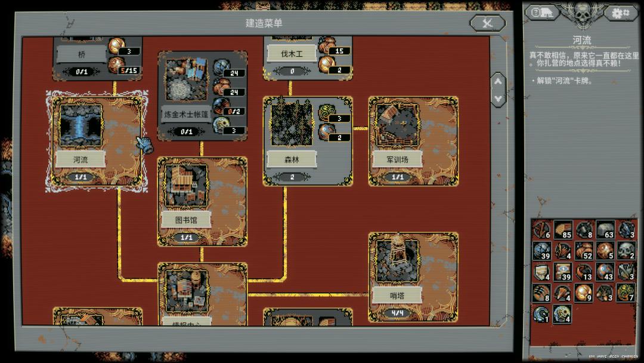Select the 图书馆 library building card
The width and height of the screenshot is (644, 363).
pos(202,201)
